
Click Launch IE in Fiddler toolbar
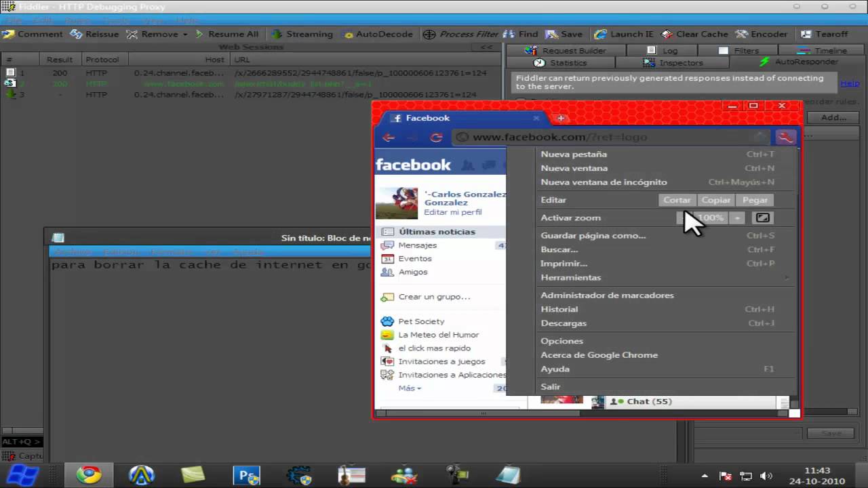coord(623,34)
